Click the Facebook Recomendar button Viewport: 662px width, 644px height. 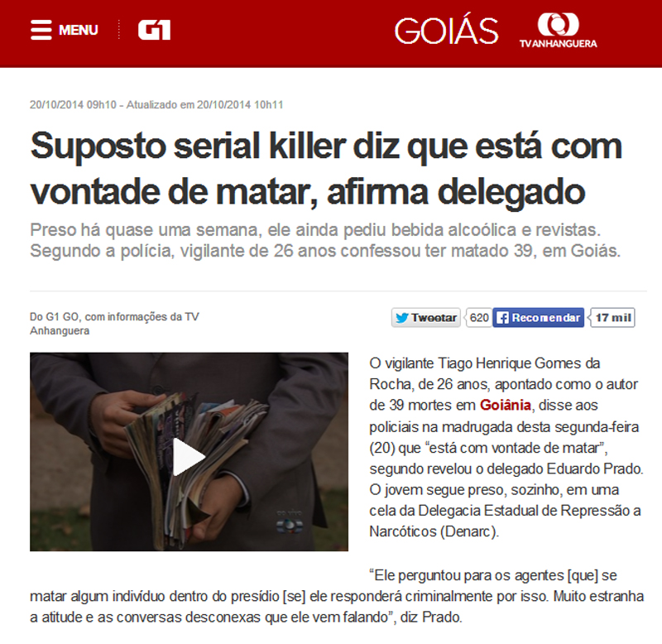(x=539, y=318)
